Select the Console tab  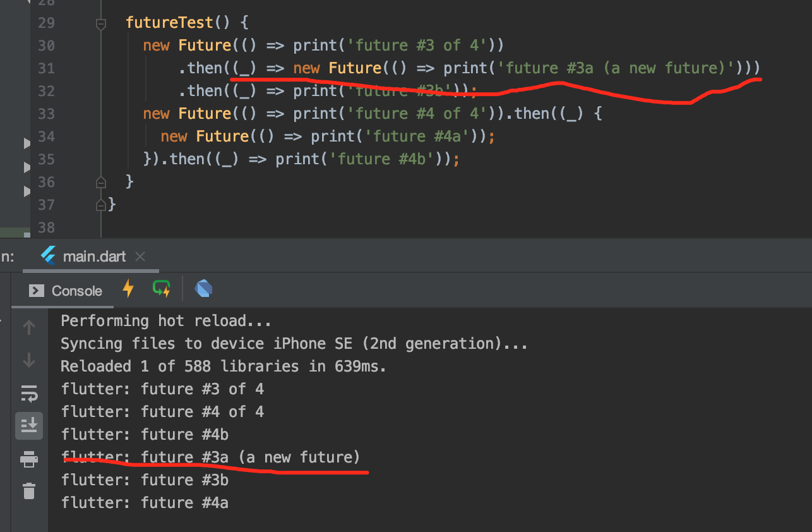coord(66,291)
